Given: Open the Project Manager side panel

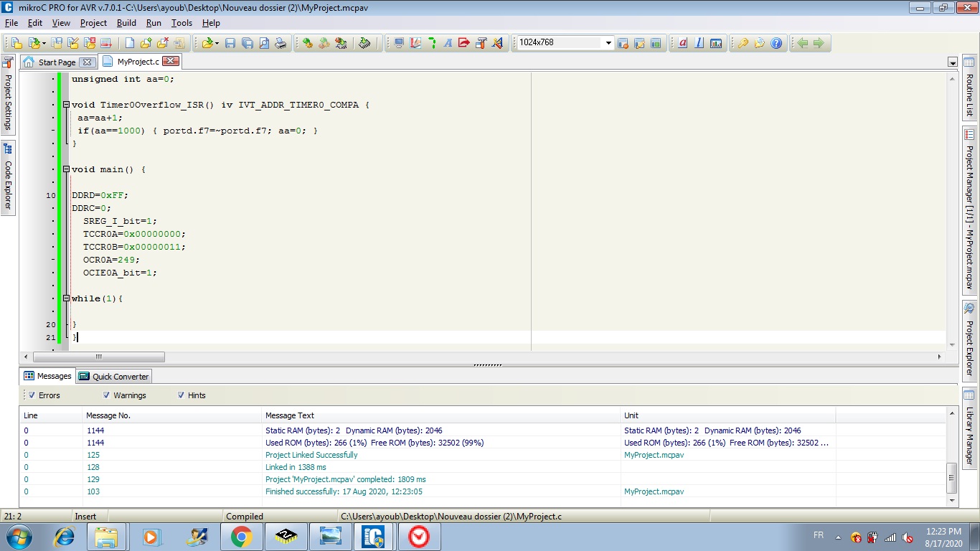Looking at the screenshot, I should (x=969, y=209).
